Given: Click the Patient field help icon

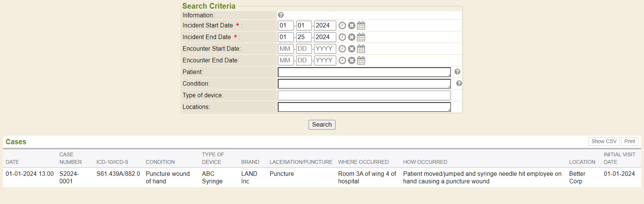Looking at the screenshot, I should click(x=457, y=72).
